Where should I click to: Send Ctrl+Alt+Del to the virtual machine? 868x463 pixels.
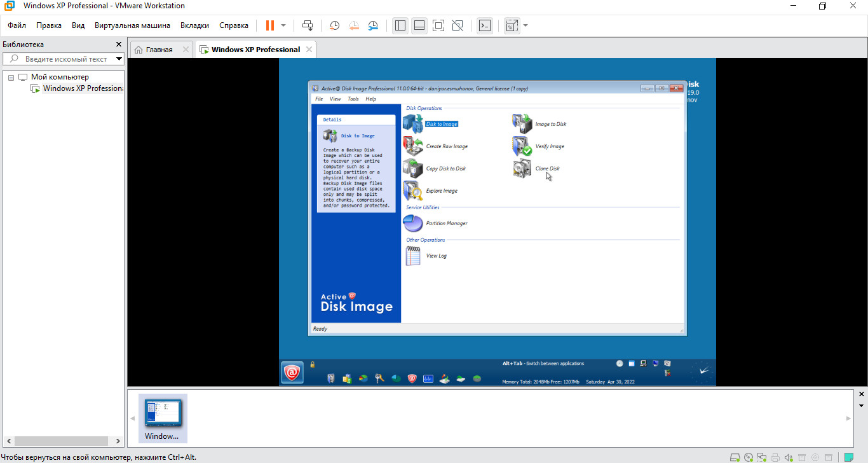(x=308, y=25)
